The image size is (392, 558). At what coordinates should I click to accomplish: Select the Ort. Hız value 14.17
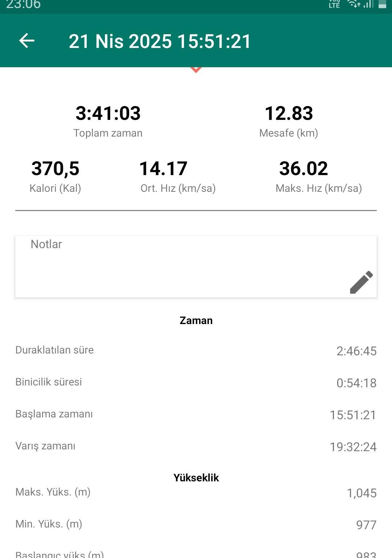[163, 169]
